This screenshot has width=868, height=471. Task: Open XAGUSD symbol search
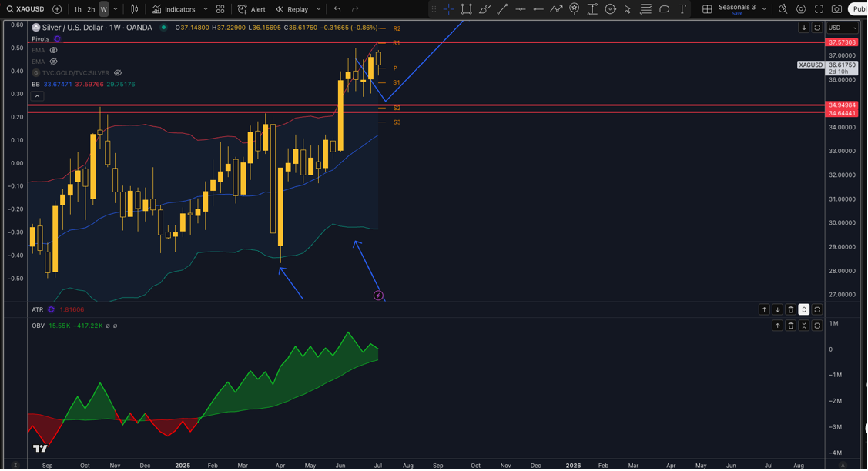pyautogui.click(x=26, y=9)
